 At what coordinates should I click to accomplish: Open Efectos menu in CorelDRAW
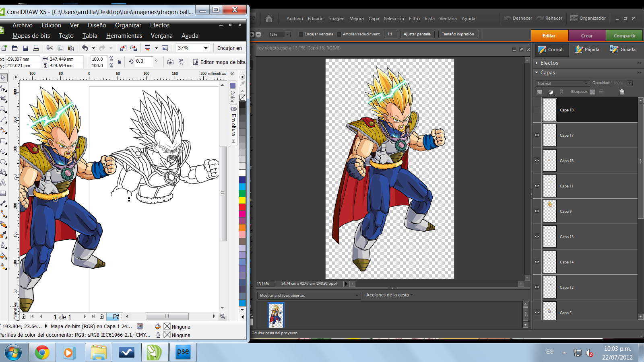160,25
